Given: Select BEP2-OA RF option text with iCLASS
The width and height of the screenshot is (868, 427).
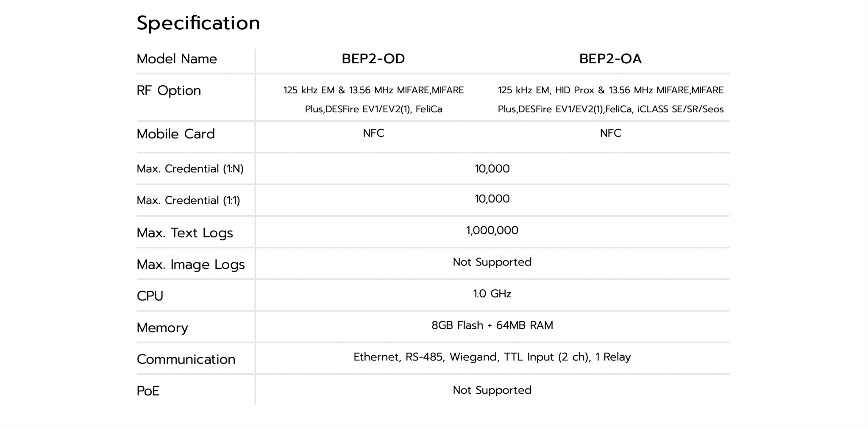Looking at the screenshot, I should [x=611, y=100].
